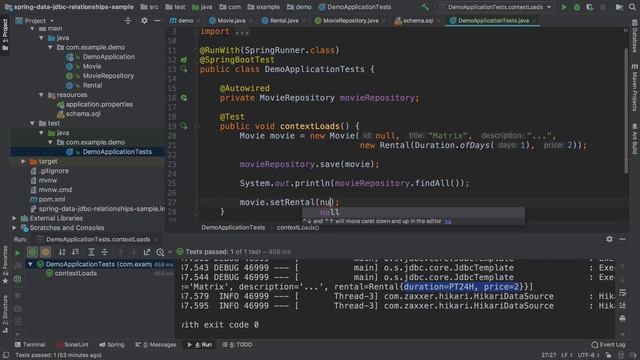
Task: Expand the target folder
Action: [x=24, y=161]
